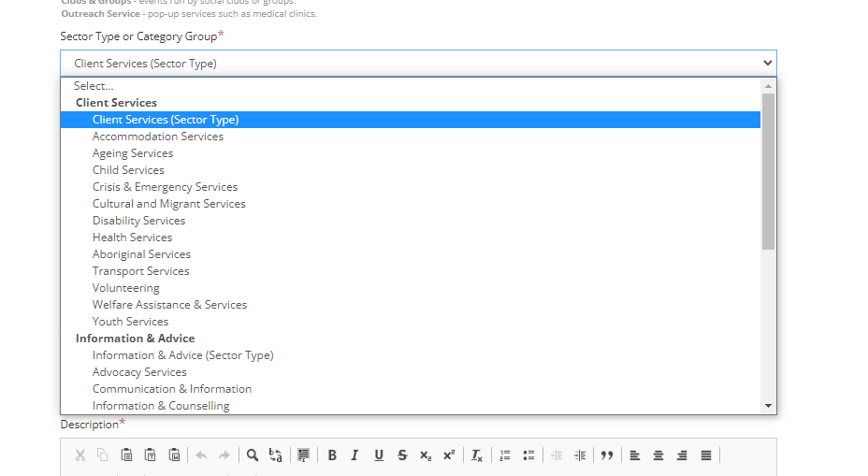Open the Replace tool icon

[x=276, y=455]
